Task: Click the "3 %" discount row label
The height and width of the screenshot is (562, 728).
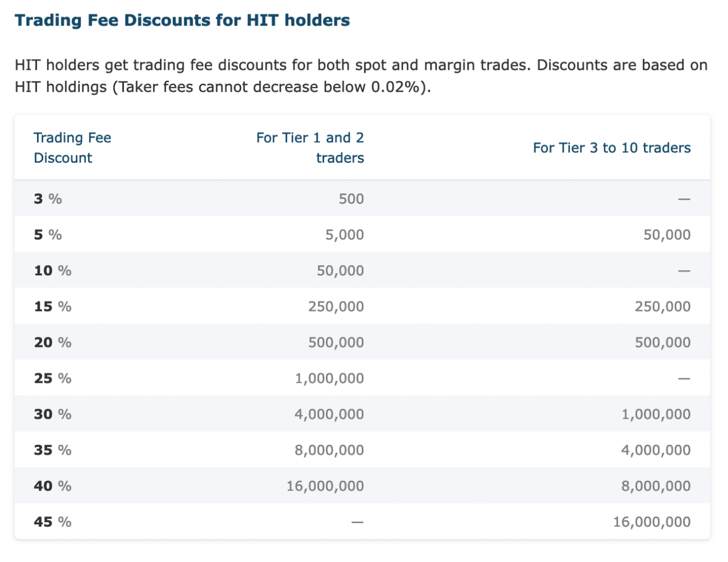Action: [48, 199]
